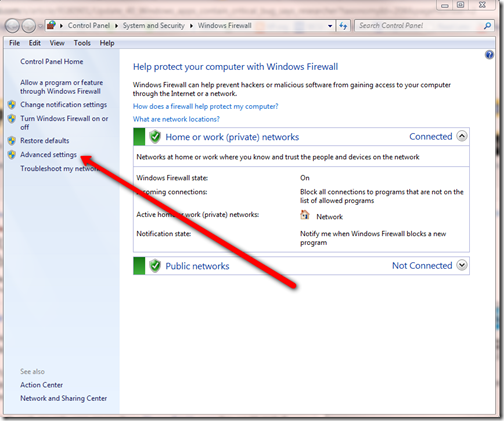Click the System and Security breadcrumb
The image size is (504, 421).
153,26
